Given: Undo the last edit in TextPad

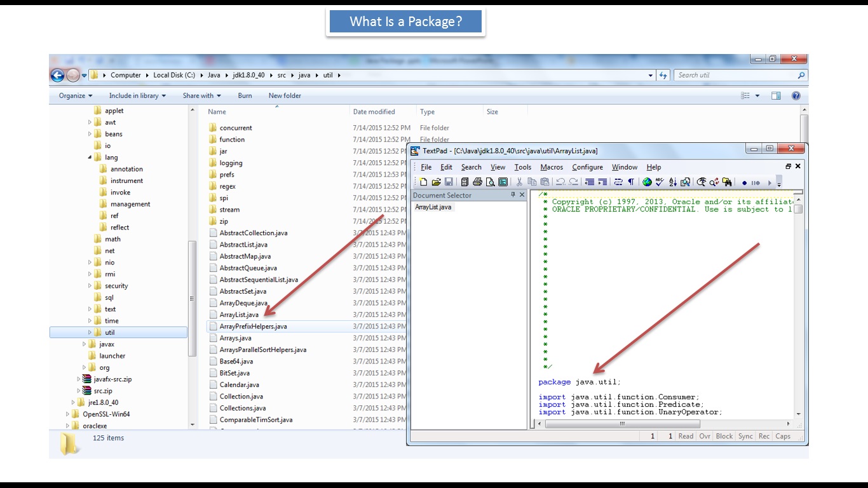Looking at the screenshot, I should (x=560, y=182).
